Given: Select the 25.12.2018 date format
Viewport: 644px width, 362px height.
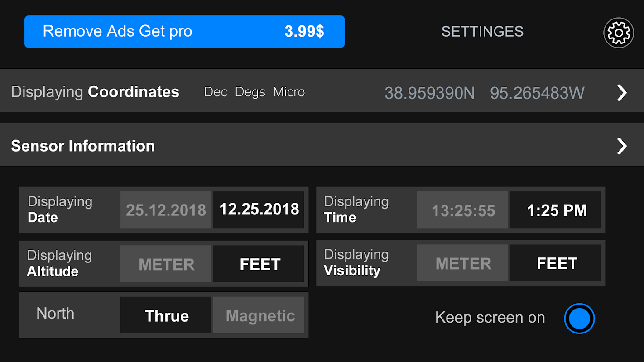Looking at the screenshot, I should pyautogui.click(x=166, y=210).
